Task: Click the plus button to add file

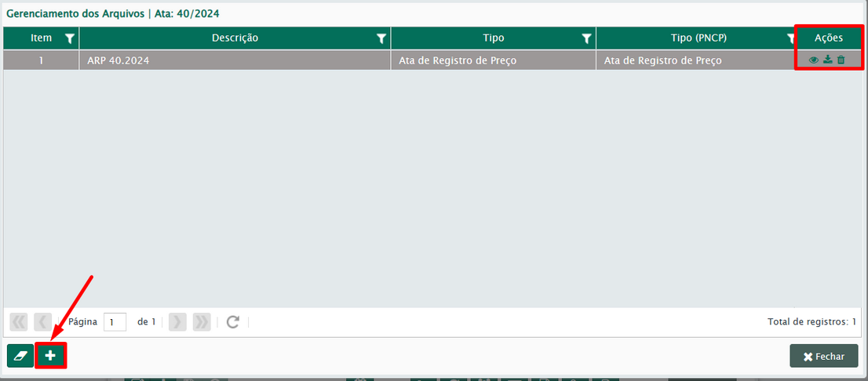Action: [50, 356]
